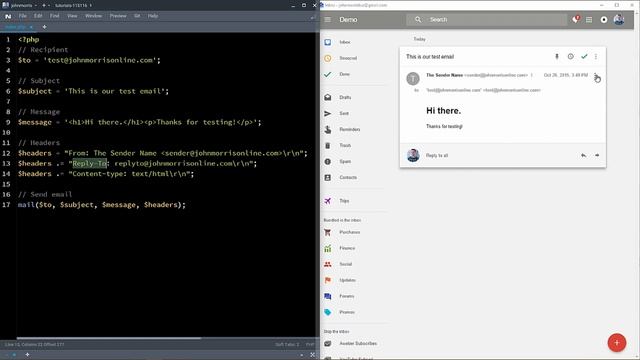
Task: Click the '$subject' variable on line 6
Action: coord(35,91)
